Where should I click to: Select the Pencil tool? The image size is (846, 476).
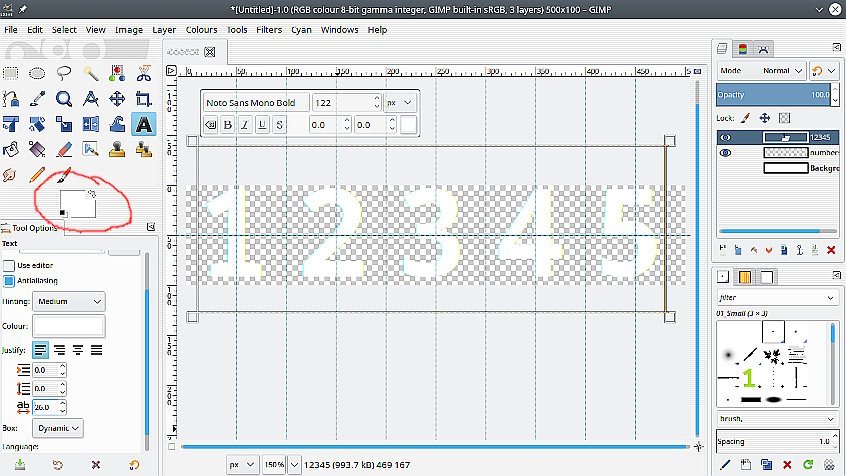[37, 175]
